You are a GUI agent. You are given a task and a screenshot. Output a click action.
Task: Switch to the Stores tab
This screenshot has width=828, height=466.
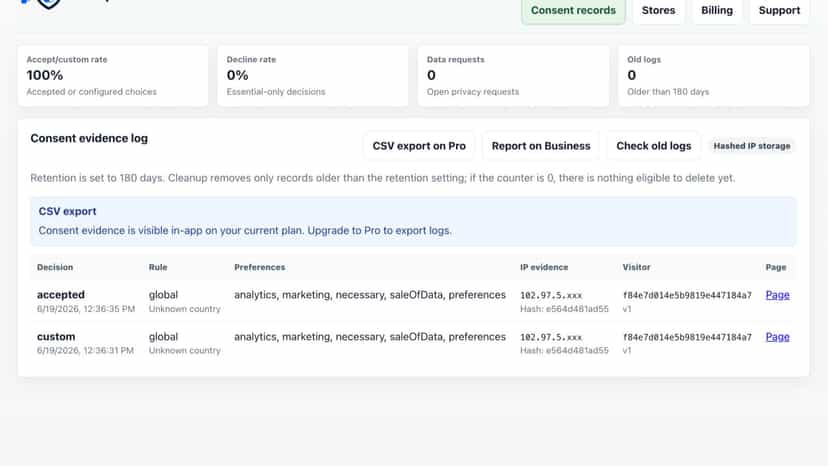coord(658,11)
